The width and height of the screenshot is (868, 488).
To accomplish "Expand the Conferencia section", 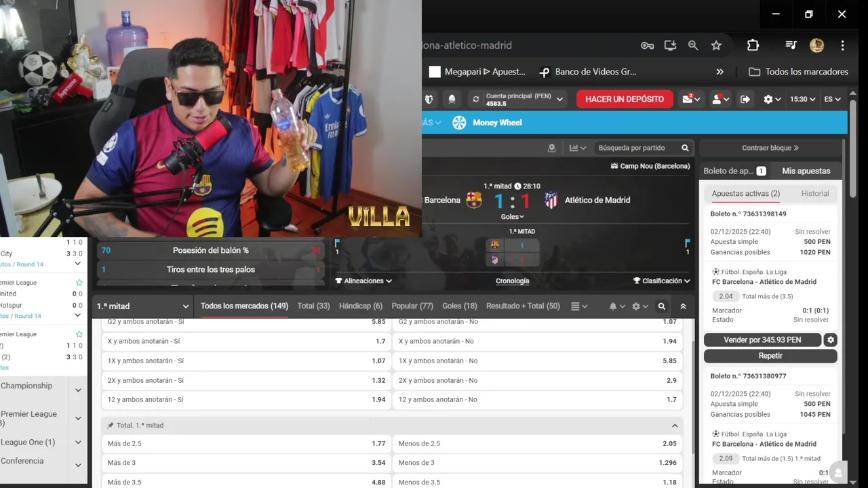I will (x=78, y=465).
